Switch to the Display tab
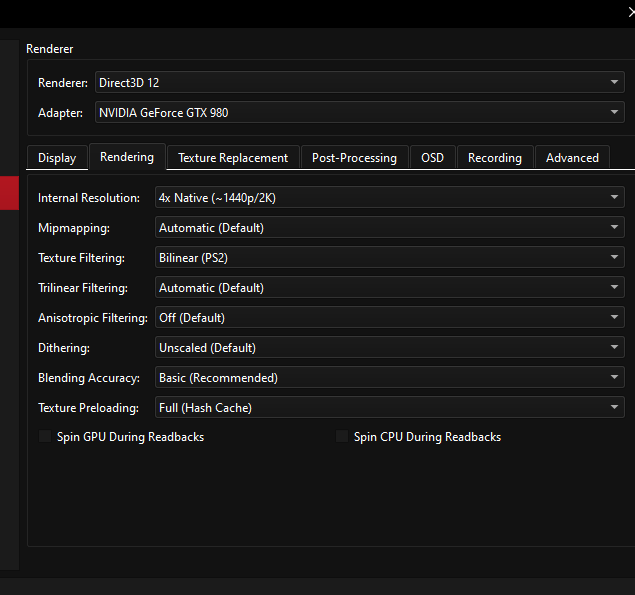Screen dimensions: 635x595 57,158
